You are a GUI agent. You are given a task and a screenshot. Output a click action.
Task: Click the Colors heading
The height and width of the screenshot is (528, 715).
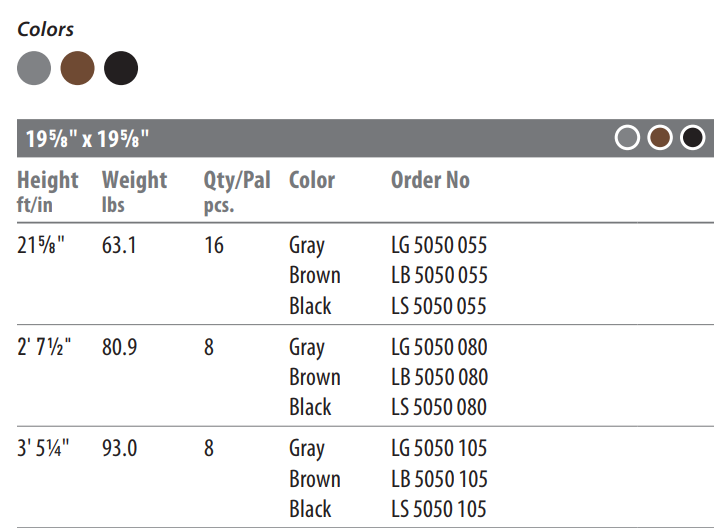coord(45,30)
